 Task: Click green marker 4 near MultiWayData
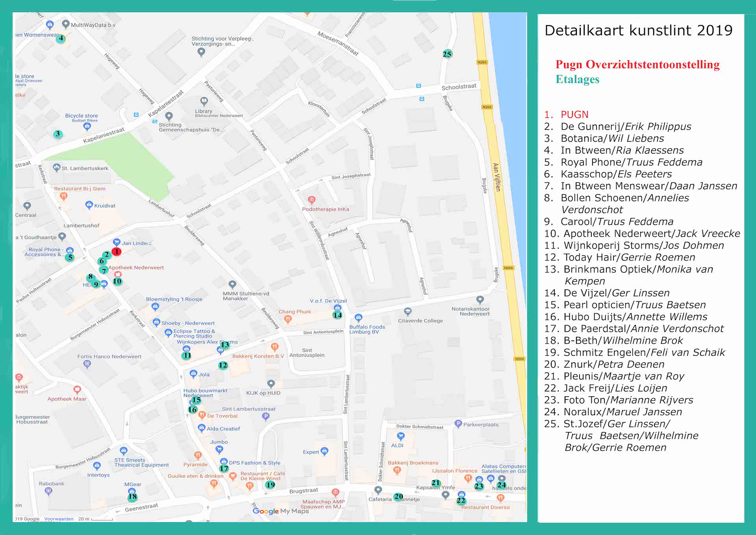coord(61,38)
